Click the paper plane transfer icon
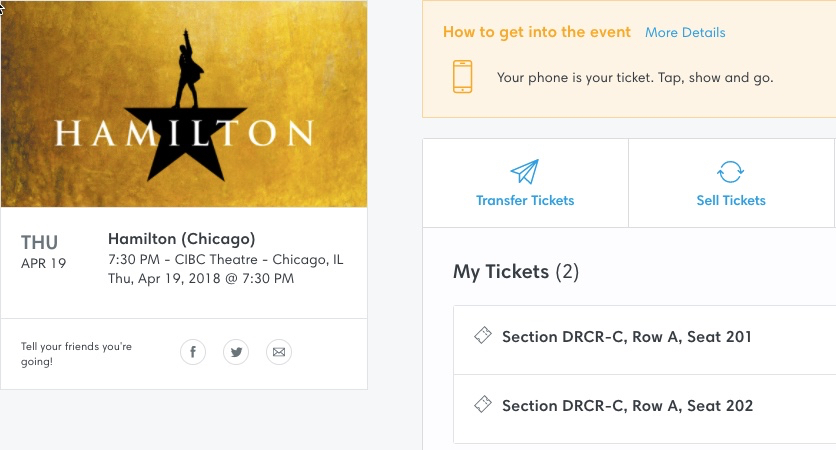This screenshot has height=450, width=836. coord(525,171)
